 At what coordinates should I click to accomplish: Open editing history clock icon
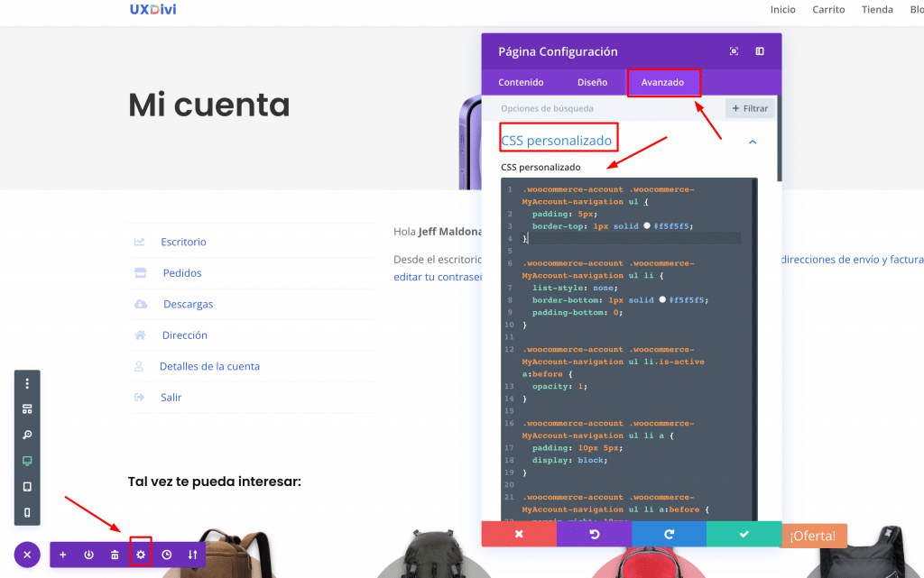point(167,555)
